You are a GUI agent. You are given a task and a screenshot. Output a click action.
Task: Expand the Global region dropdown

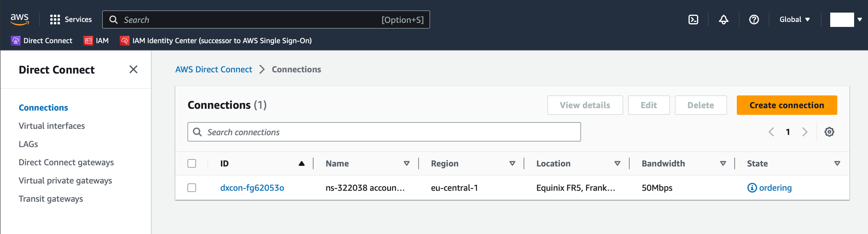(795, 20)
